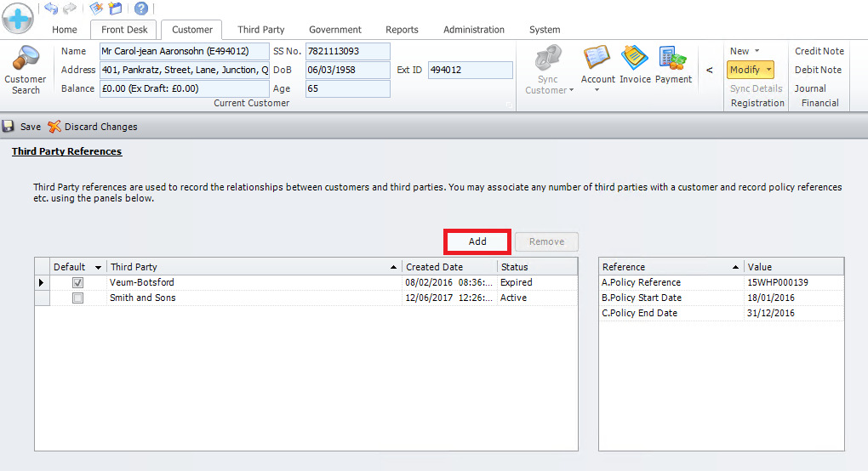Check Default box for Smith and Sons
Image resolution: width=868 pixels, height=471 pixels.
click(78, 298)
